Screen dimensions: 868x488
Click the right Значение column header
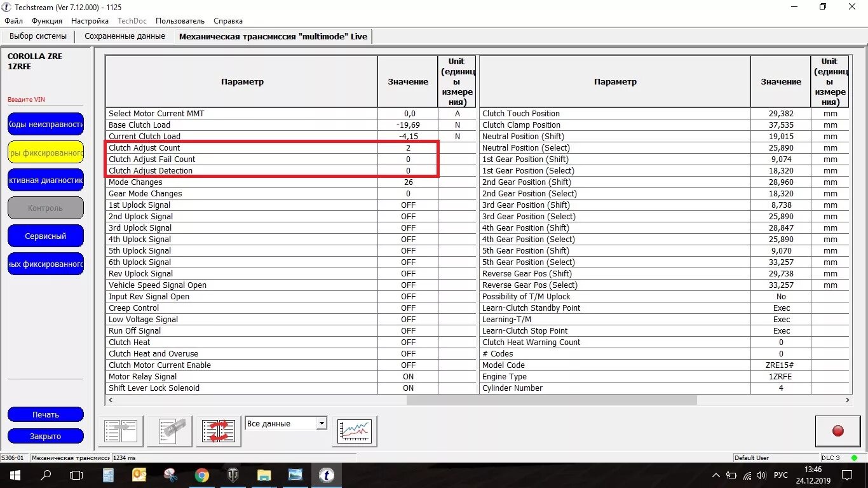tap(781, 81)
